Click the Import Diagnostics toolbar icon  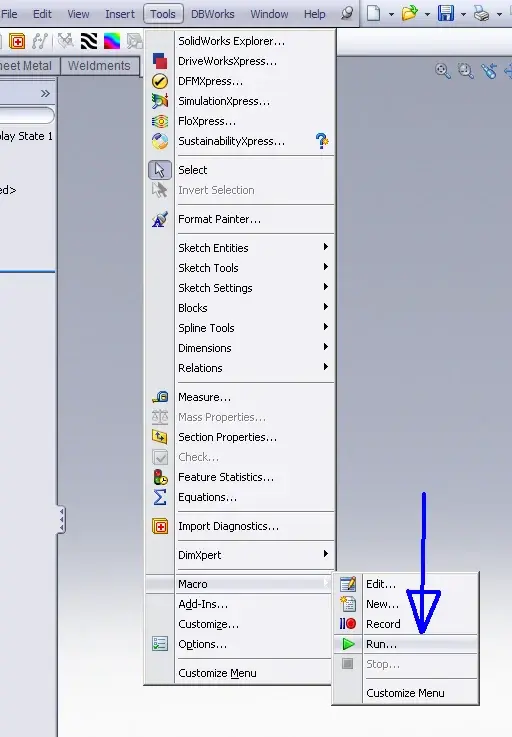point(17,41)
